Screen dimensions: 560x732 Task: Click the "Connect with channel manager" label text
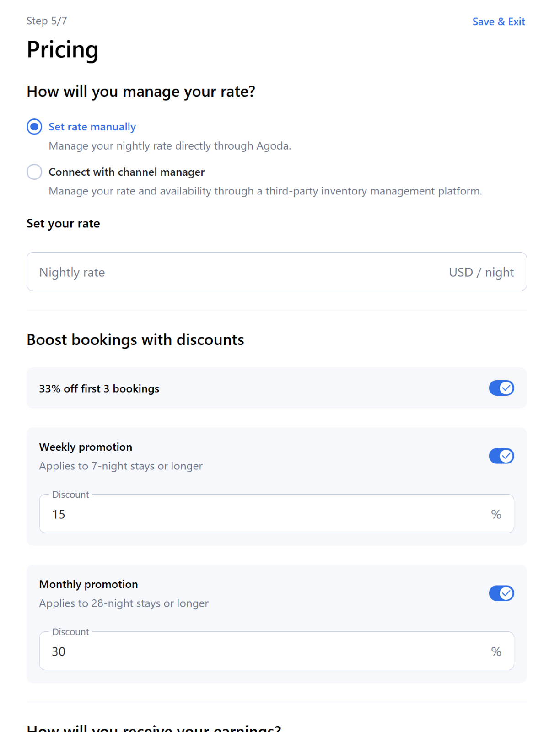[x=127, y=172]
